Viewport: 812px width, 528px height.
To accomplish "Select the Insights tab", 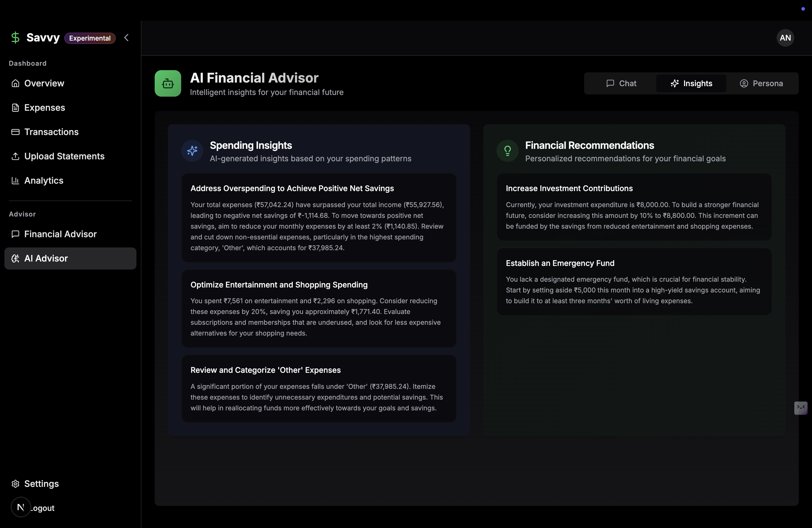I will (x=691, y=84).
